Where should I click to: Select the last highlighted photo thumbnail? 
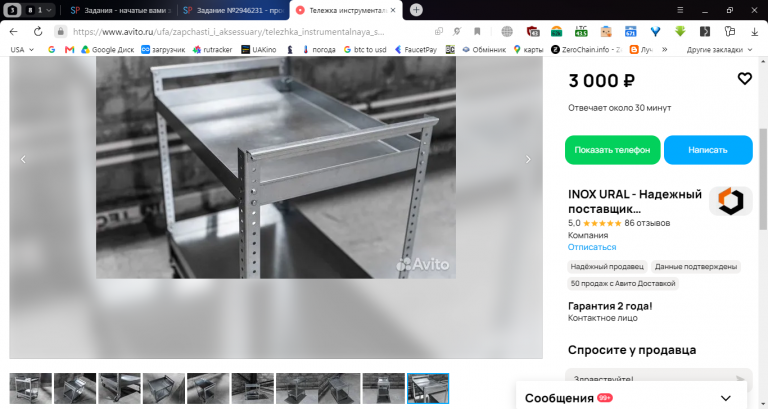click(428, 388)
